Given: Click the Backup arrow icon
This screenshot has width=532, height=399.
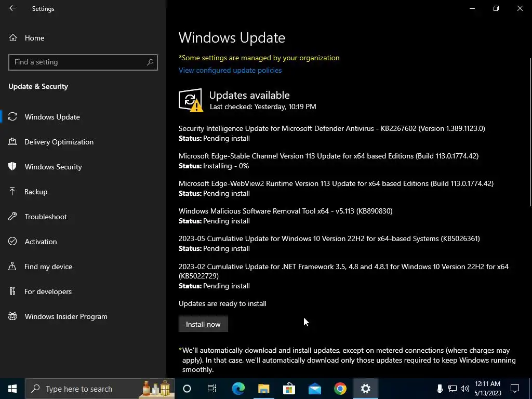Looking at the screenshot, I should (12, 191).
